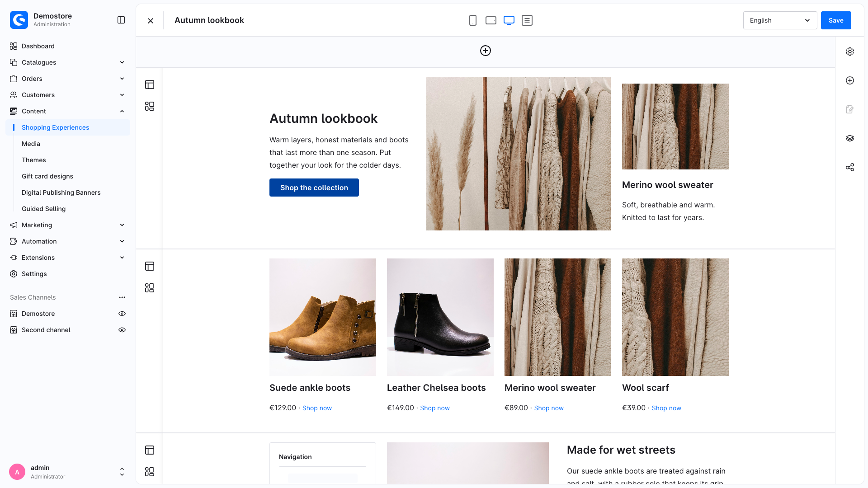Open blocks grid icon beside Autumn lookbook hero

tap(150, 106)
